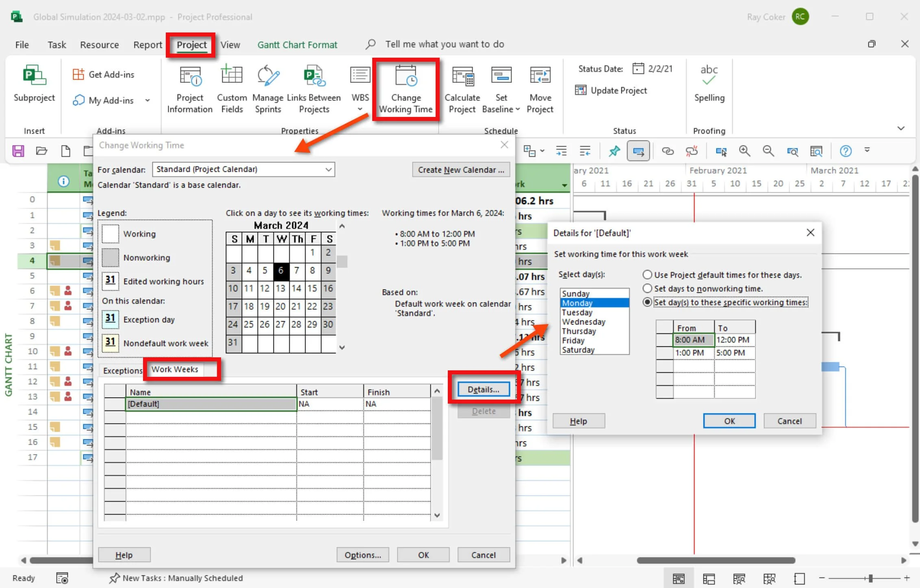Select Set day(s) to specific working times
This screenshot has width=920, height=588.
725,303
